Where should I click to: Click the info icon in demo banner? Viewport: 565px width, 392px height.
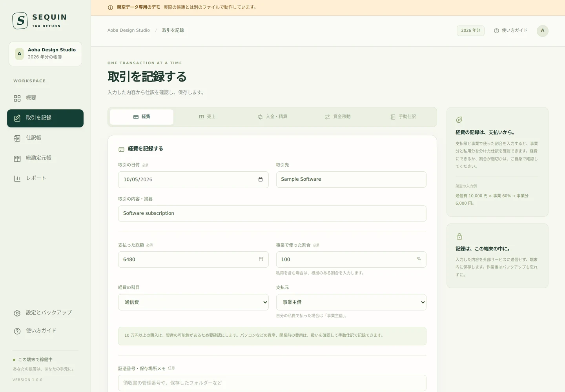click(x=110, y=7)
